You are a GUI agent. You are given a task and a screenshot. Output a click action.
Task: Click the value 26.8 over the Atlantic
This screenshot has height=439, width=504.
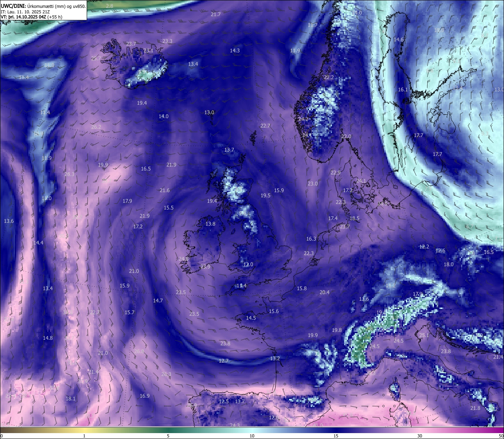(x=139, y=352)
